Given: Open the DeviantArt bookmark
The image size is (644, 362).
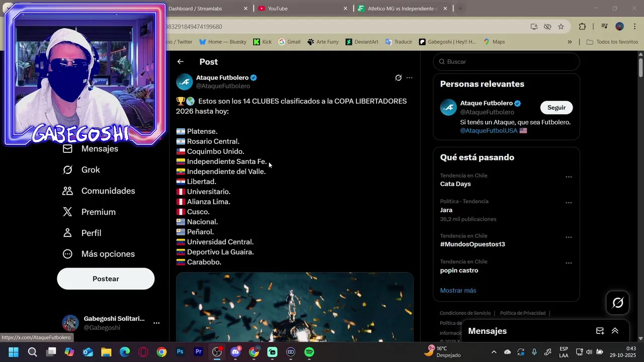Looking at the screenshot, I should 362,42.
